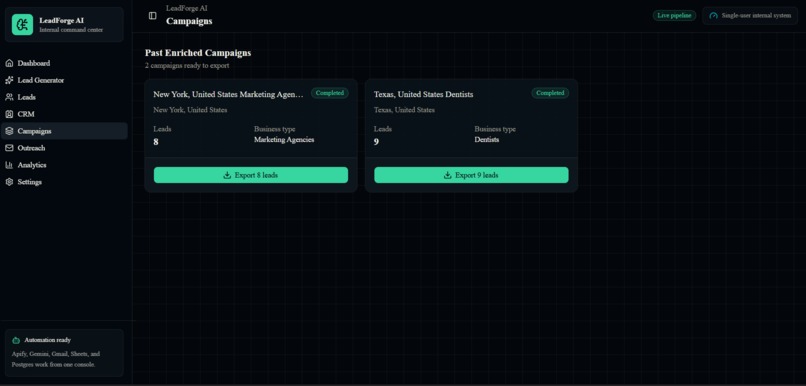
Task: Click the leads count 8
Action: (x=156, y=142)
